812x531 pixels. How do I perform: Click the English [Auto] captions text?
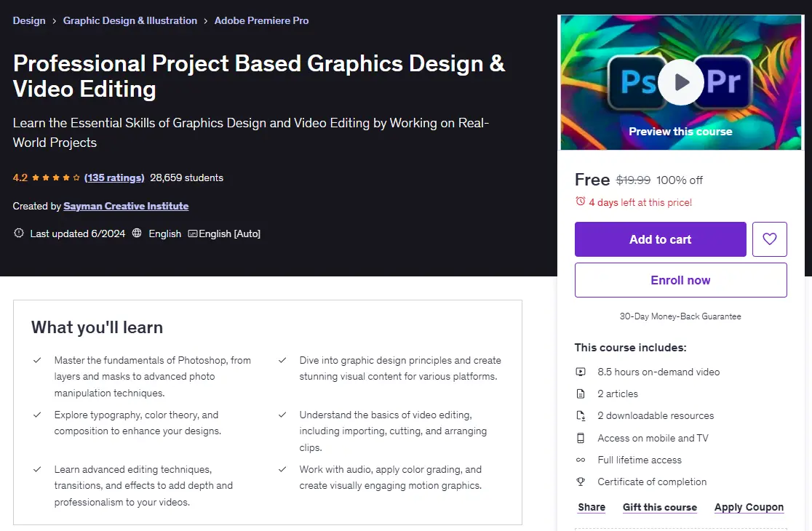pyautogui.click(x=229, y=233)
